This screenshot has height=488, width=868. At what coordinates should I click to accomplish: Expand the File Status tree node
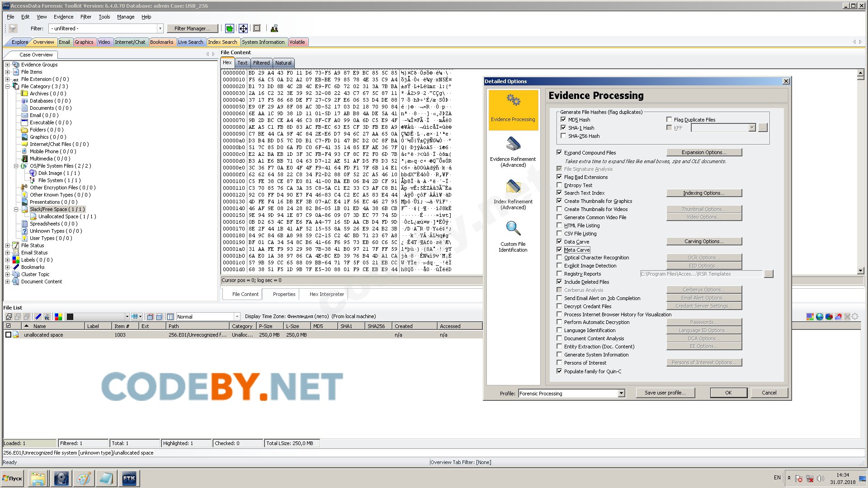coord(7,245)
